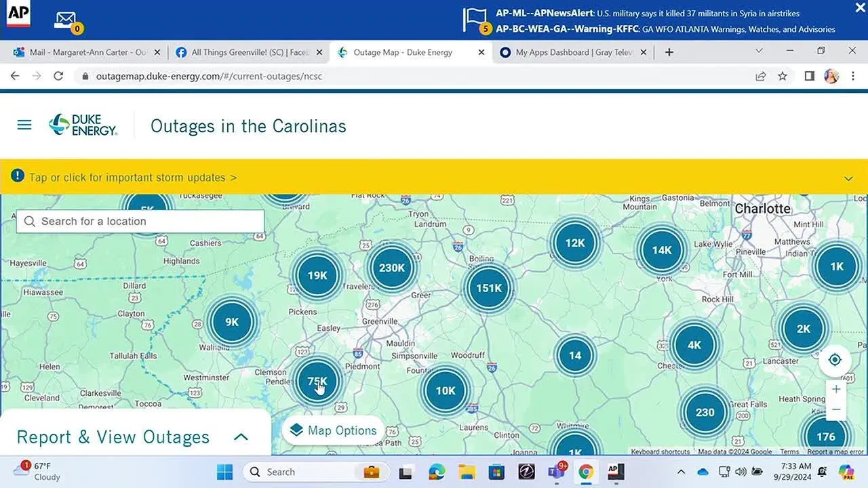
Task: Open Microsoft Edge from taskbar
Action: click(x=436, y=472)
